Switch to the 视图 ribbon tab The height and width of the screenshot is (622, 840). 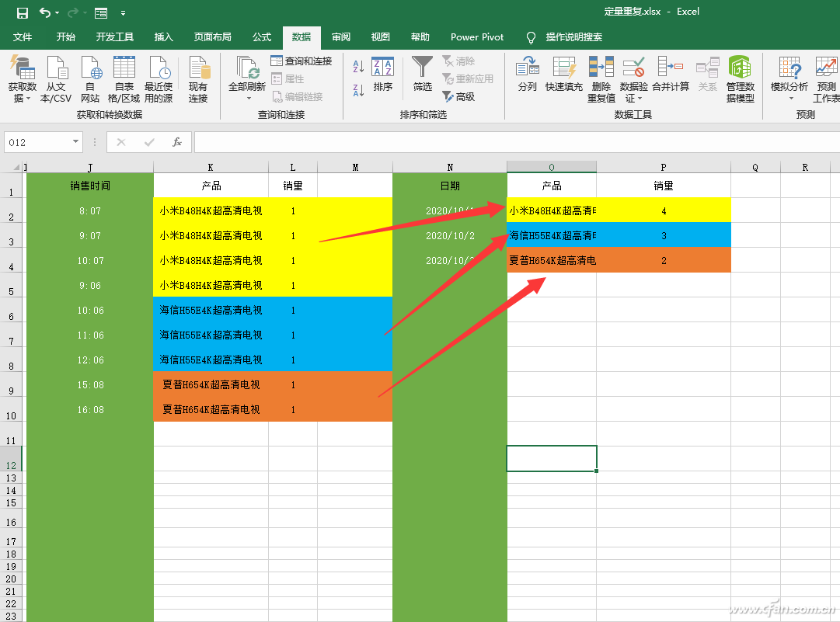[380, 37]
